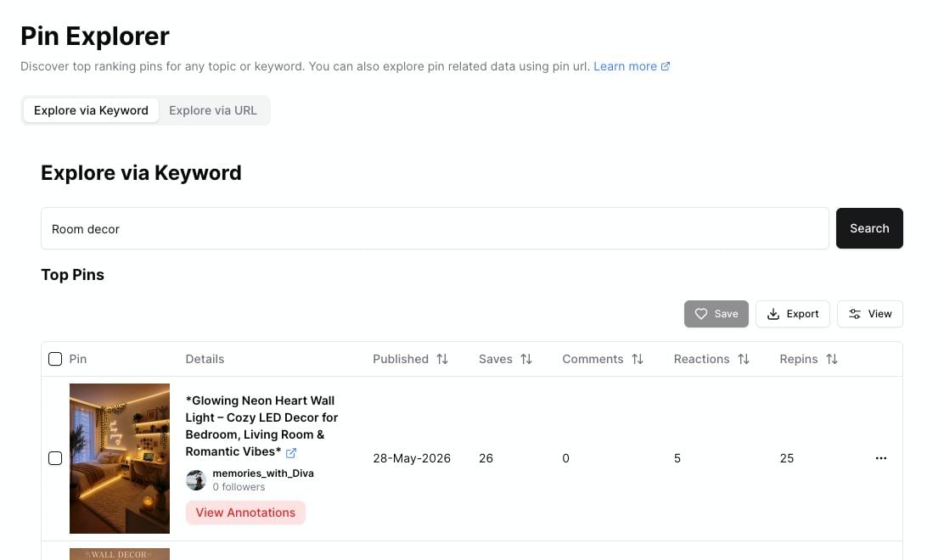This screenshot has height=560, width=944.
Task: Click memories_with_Diva profile avatar
Action: click(x=195, y=480)
